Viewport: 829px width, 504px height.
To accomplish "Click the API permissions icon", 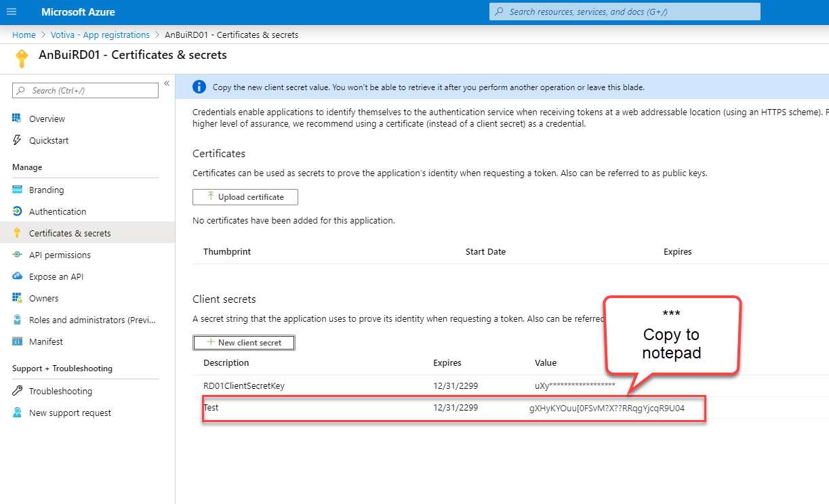I will pos(17,255).
